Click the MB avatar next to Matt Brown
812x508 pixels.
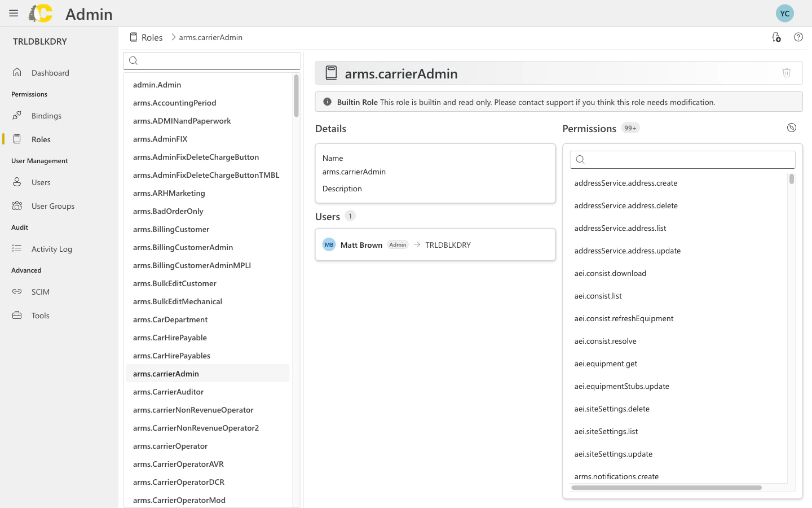[329, 244]
